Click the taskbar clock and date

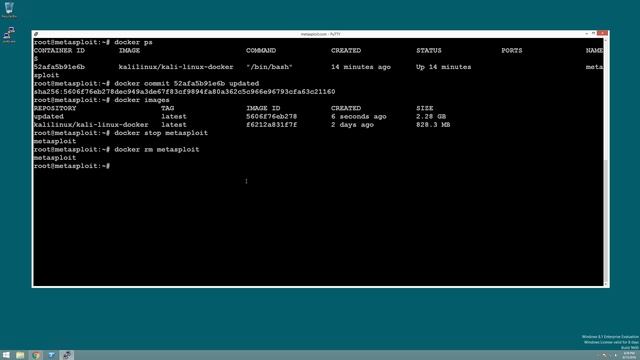coord(629,355)
